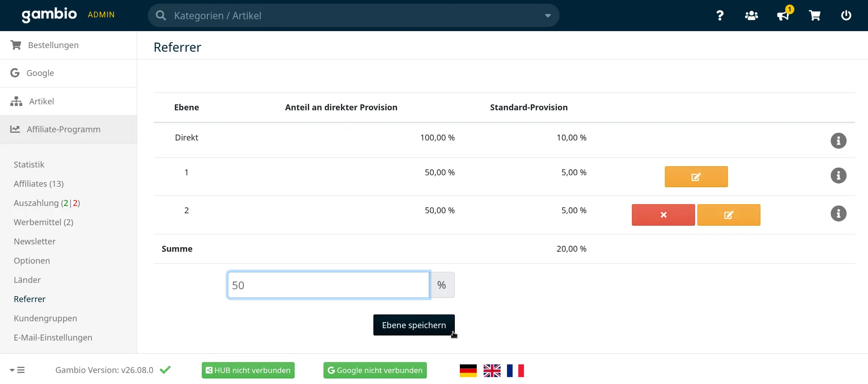The height and width of the screenshot is (384, 868).
Task: Click the Google nicht verbunden button
Action: click(x=375, y=370)
